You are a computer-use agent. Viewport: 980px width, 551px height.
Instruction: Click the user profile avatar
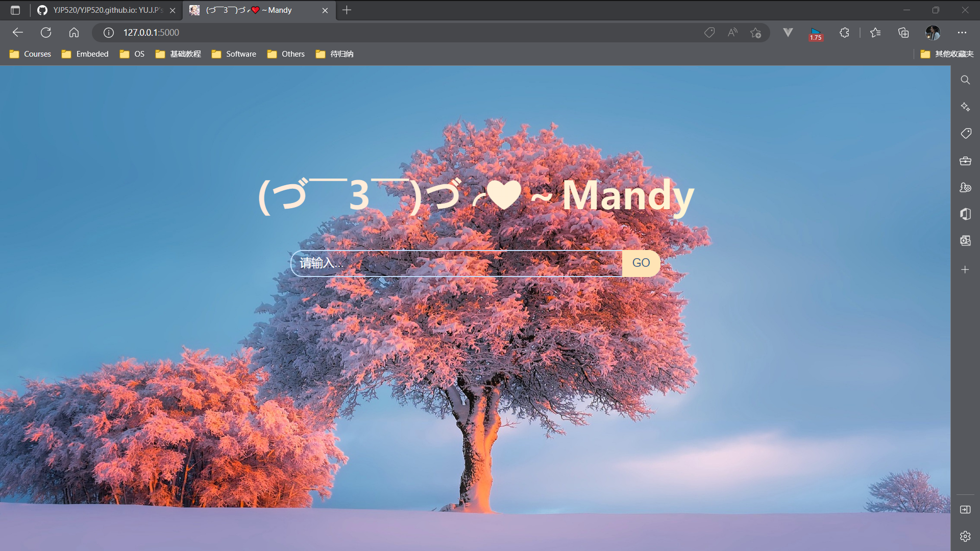coord(933,33)
